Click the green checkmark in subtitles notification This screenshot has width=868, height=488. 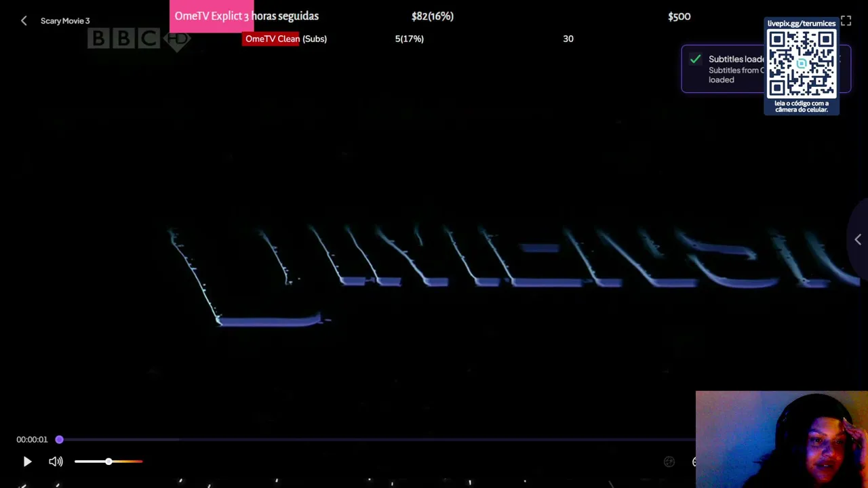coord(695,60)
